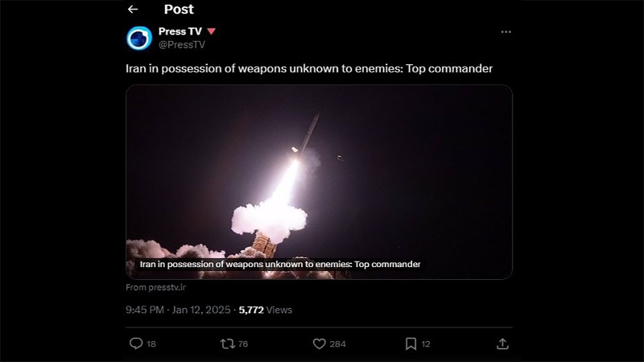Click the post text about Iran weapons

pyautogui.click(x=309, y=68)
